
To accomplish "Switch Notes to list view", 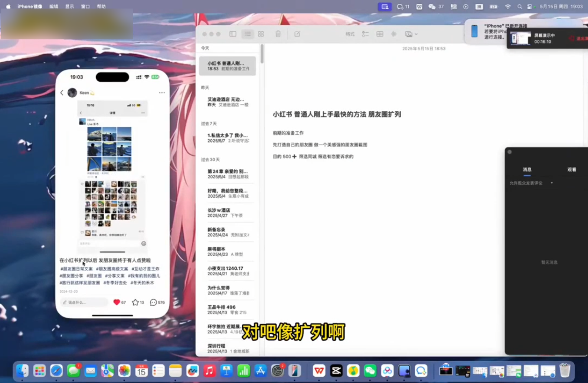I will 247,34.
